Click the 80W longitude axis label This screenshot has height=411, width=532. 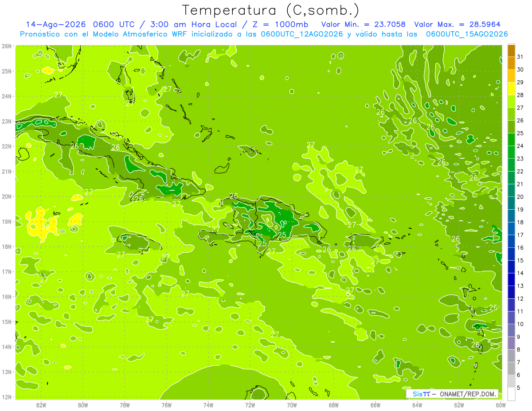tap(82, 405)
